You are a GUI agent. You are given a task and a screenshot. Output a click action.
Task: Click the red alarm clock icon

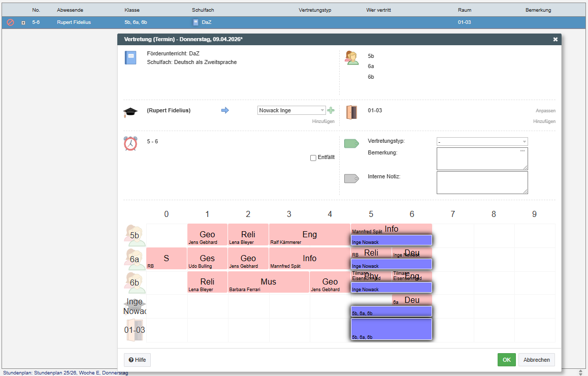(x=130, y=143)
